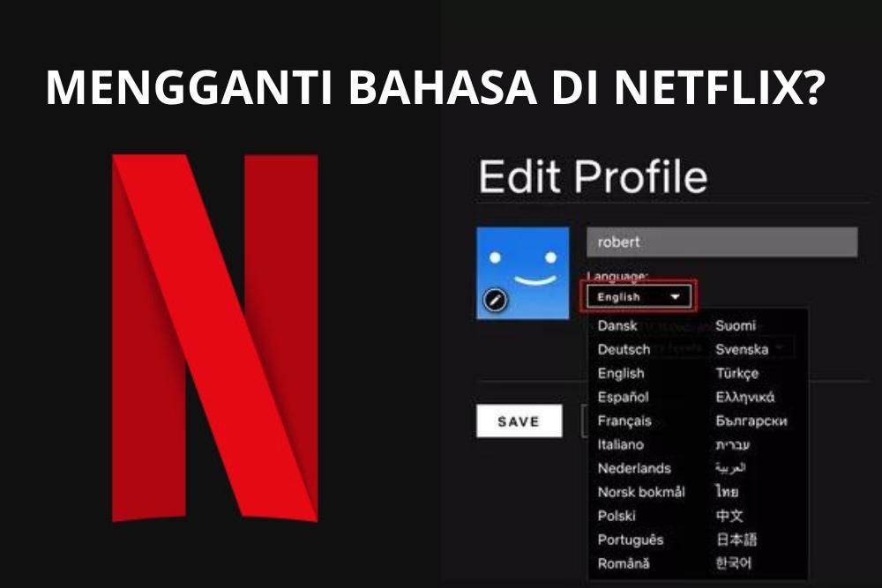Click the SAVE button
882x588 pixels.
point(519,421)
